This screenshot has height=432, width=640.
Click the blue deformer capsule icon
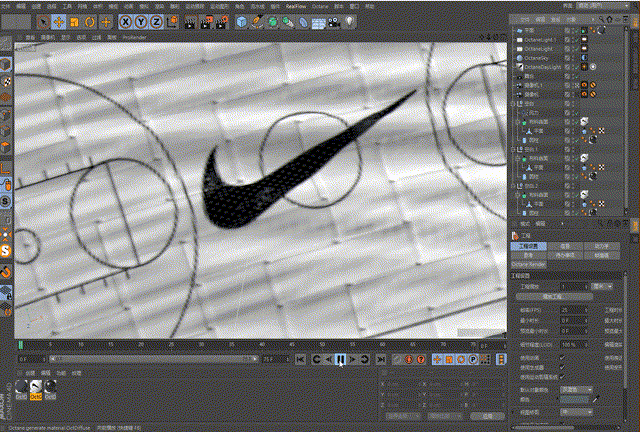tap(303, 22)
